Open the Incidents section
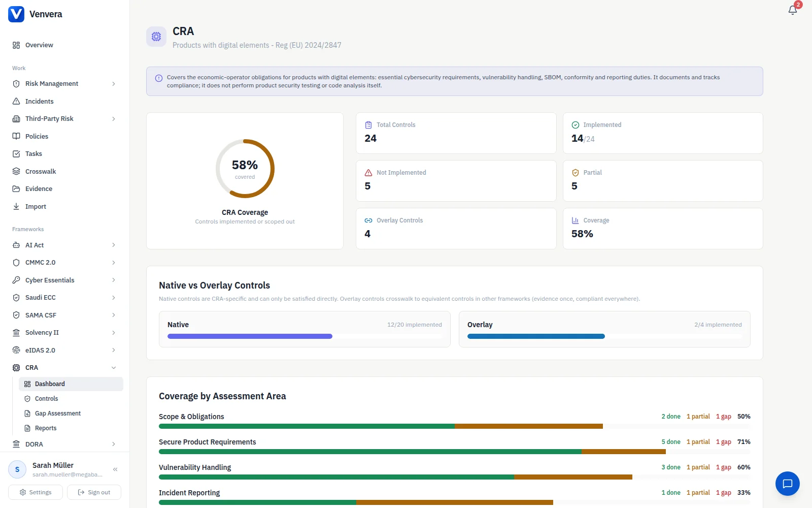 pyautogui.click(x=64, y=102)
